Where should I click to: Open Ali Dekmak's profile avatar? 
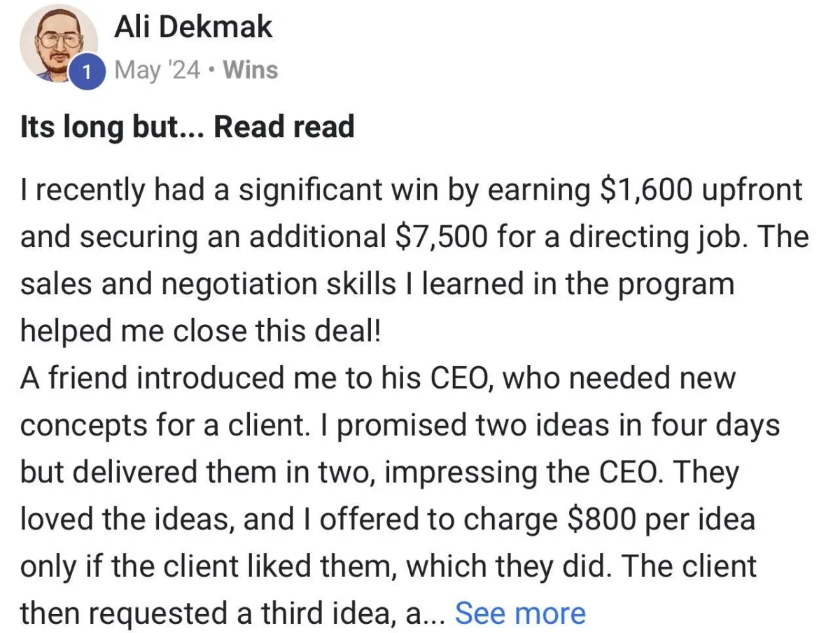(x=59, y=45)
